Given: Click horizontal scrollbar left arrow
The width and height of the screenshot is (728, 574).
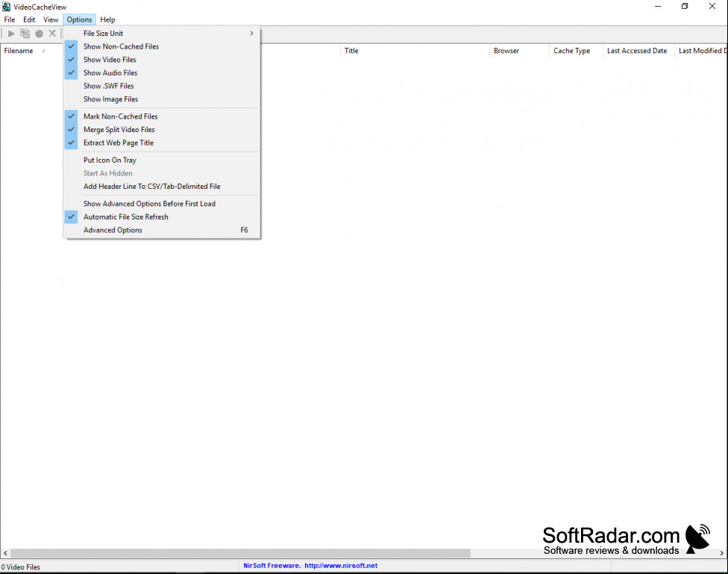Looking at the screenshot, I should 5,553.
